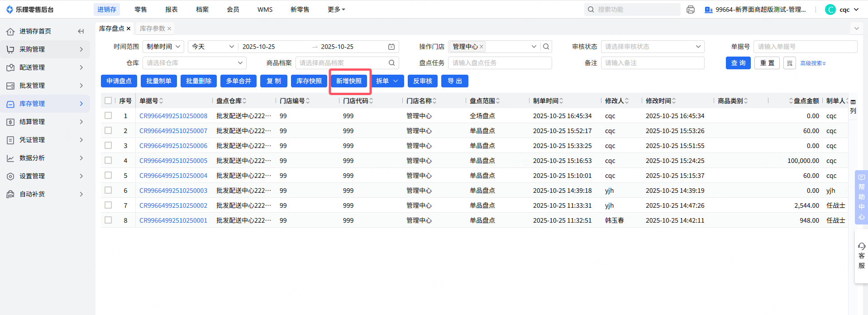Click the 库存快照 button
The width and height of the screenshot is (868, 315).
tap(309, 81)
